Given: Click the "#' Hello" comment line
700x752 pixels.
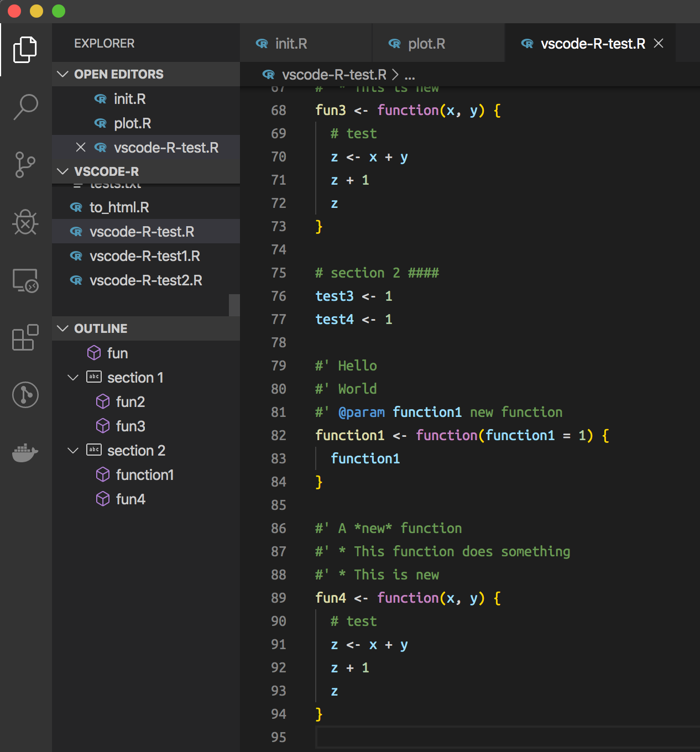Looking at the screenshot, I should [x=346, y=365].
